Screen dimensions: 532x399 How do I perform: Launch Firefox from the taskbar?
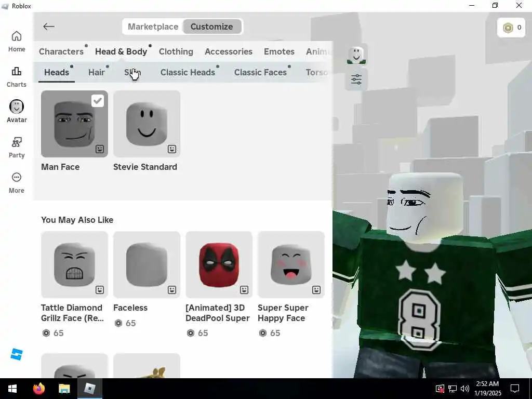pyautogui.click(x=39, y=389)
